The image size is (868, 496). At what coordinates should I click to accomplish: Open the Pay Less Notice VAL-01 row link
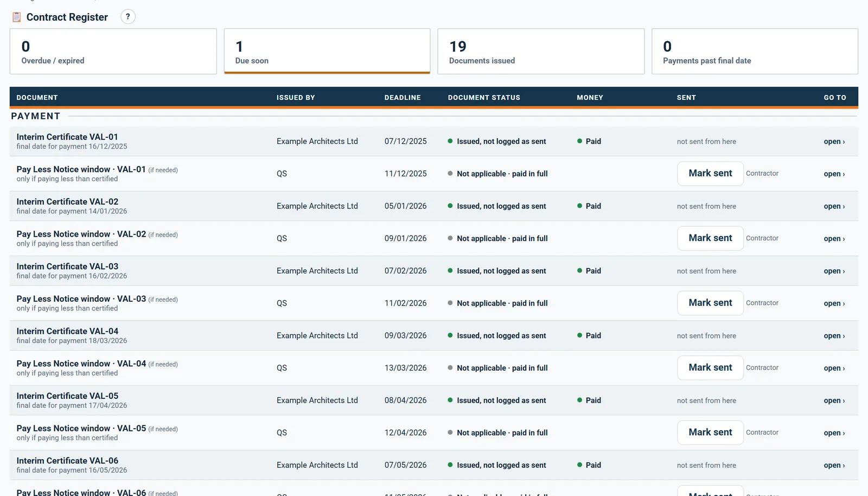tap(834, 174)
